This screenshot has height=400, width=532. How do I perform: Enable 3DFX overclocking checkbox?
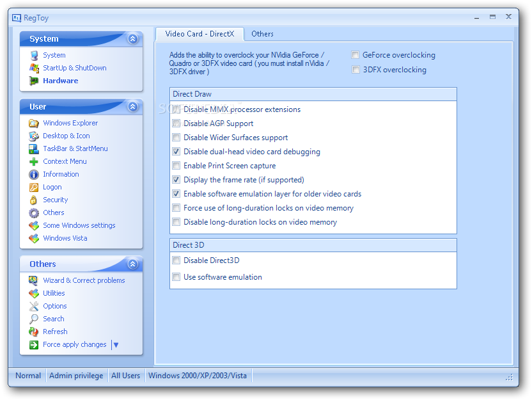tap(356, 70)
